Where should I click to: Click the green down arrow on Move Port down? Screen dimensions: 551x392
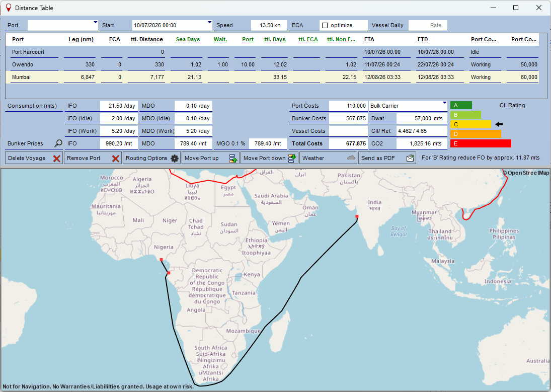point(292,158)
